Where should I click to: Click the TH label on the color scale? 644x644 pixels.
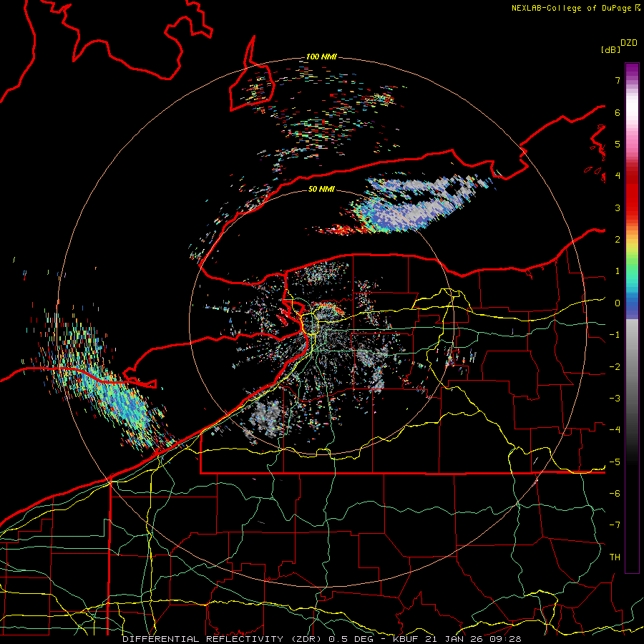coord(615,557)
